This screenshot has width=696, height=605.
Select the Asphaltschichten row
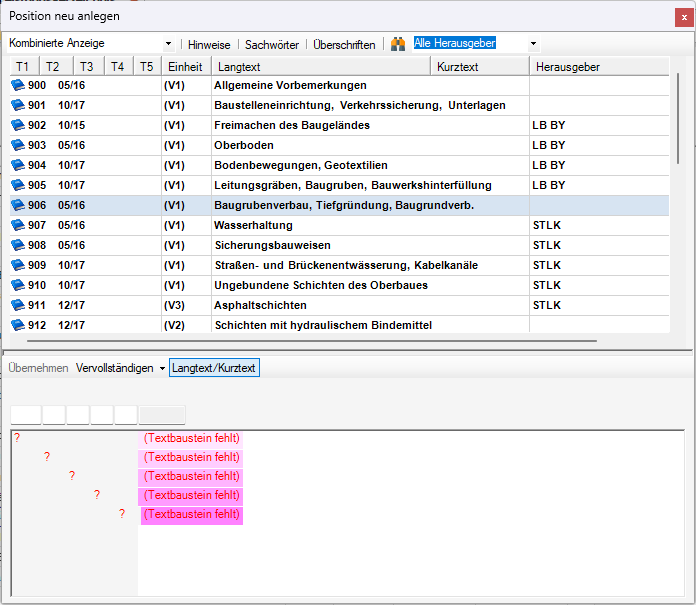[339, 305]
